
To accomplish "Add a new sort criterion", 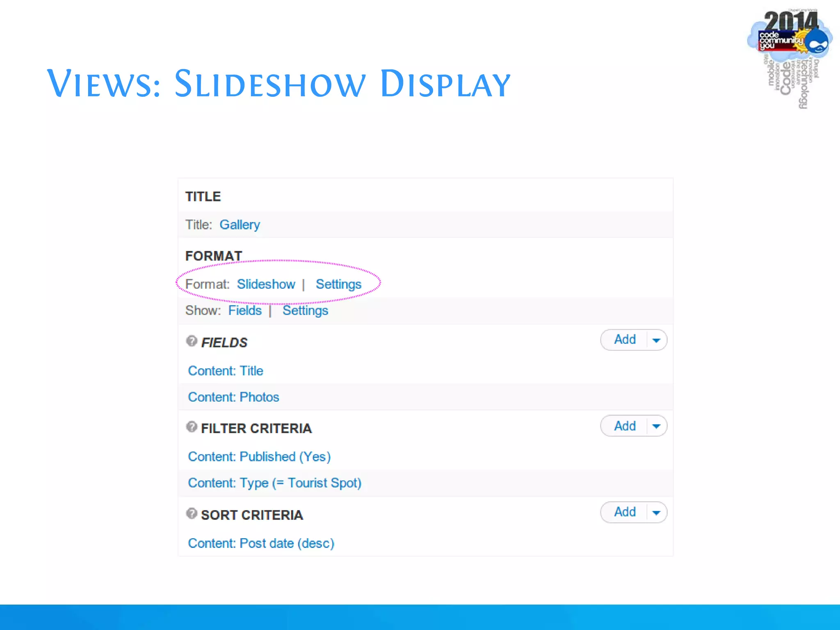I will click(x=625, y=512).
